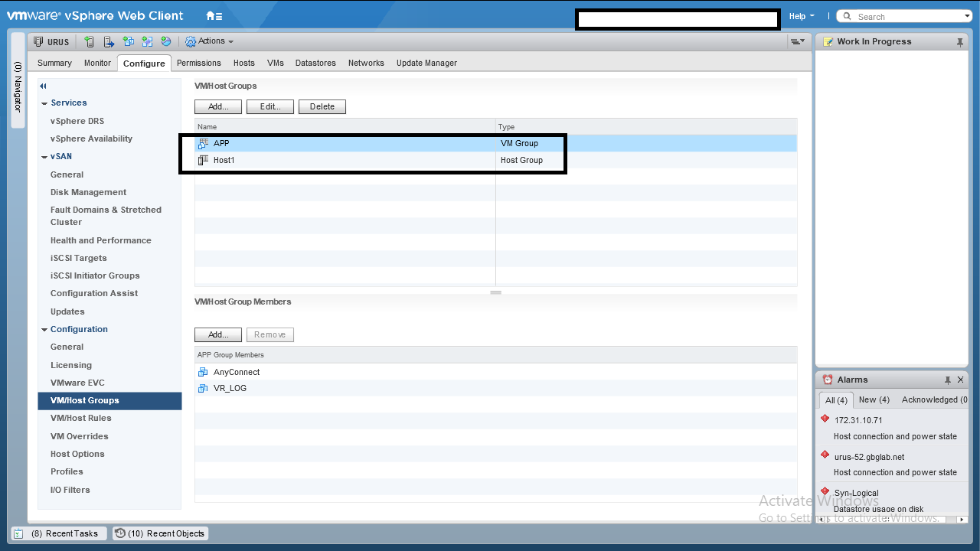The width and height of the screenshot is (980, 551).
Task: Delete the selected VM/Host group
Action: (322, 106)
